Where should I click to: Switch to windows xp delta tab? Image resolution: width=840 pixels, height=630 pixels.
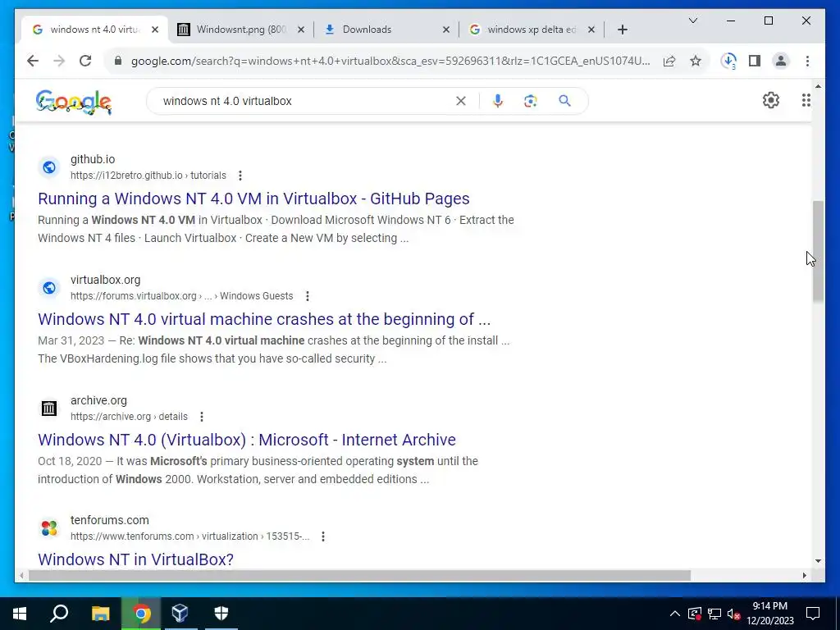(x=532, y=30)
